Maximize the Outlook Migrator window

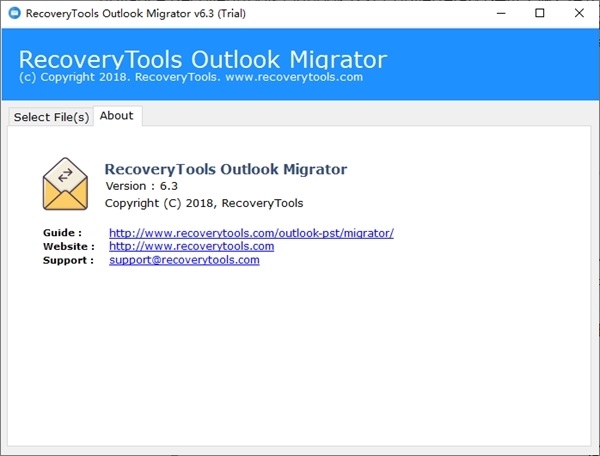pos(540,13)
